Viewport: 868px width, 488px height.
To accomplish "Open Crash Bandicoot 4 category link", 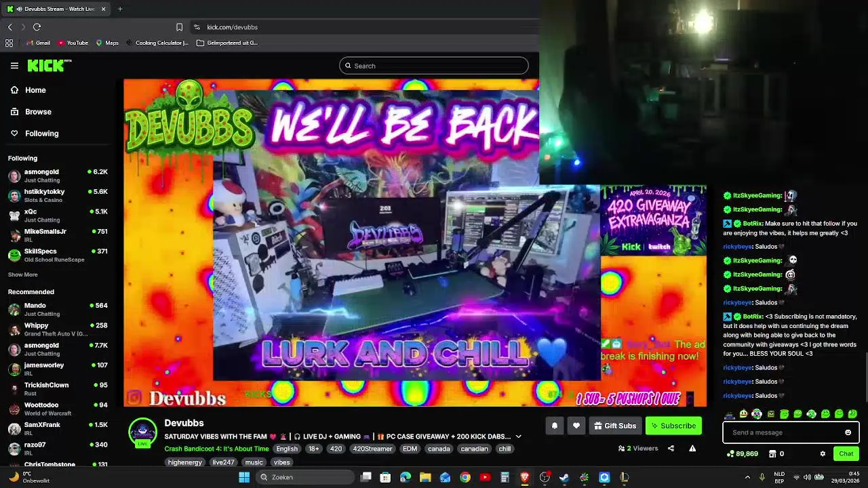I will 216,449.
